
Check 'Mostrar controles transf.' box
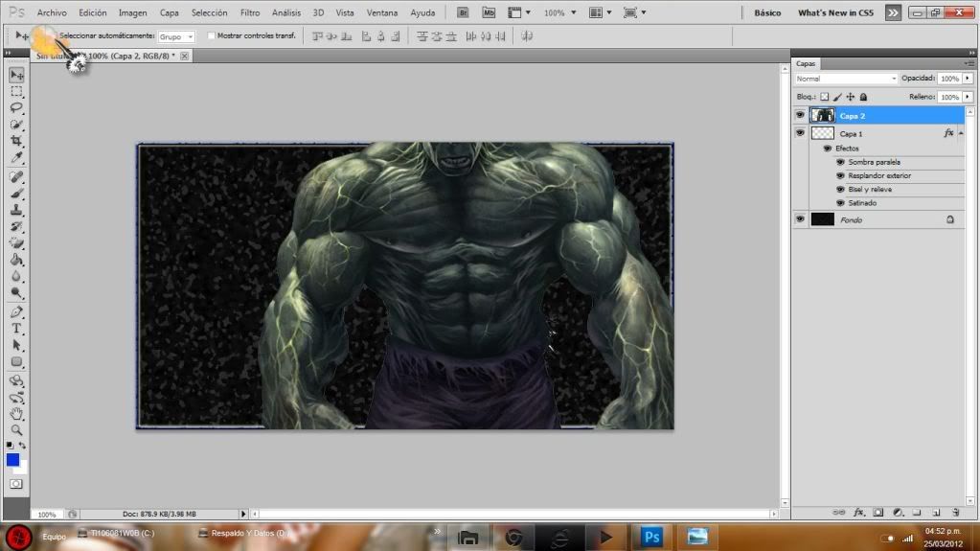point(211,35)
